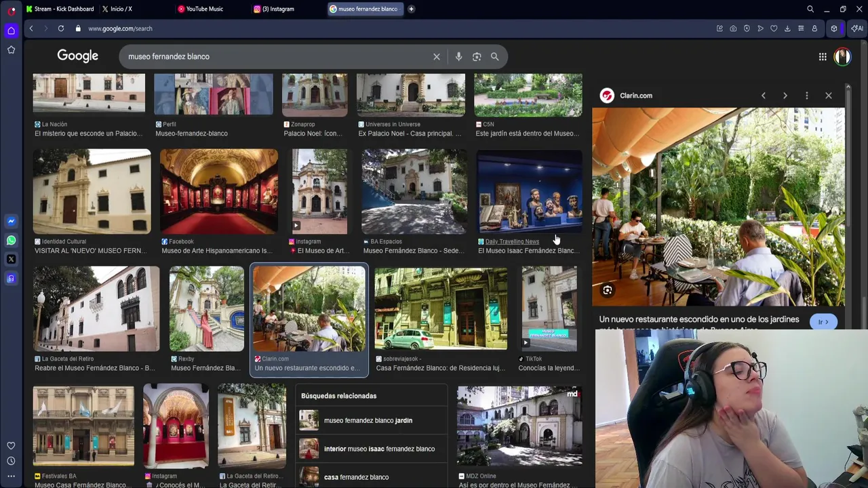Open Festivales BA building thumbnail
The width and height of the screenshot is (868, 488).
pyautogui.click(x=83, y=426)
